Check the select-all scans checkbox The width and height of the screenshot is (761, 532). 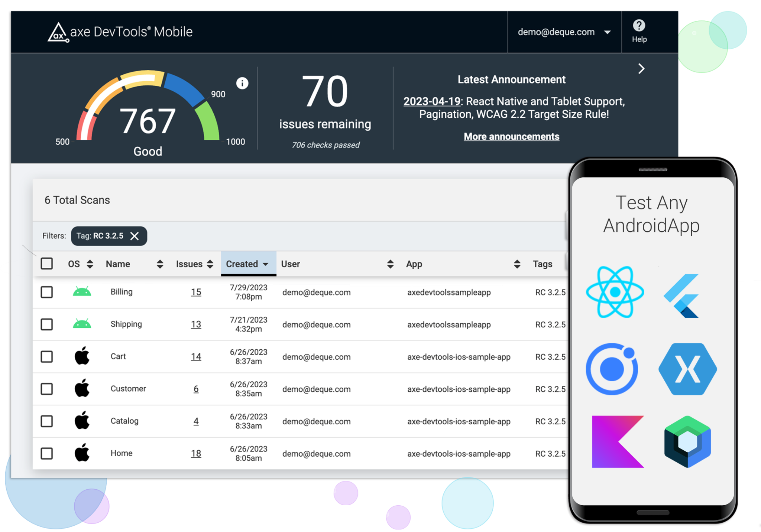click(x=47, y=264)
